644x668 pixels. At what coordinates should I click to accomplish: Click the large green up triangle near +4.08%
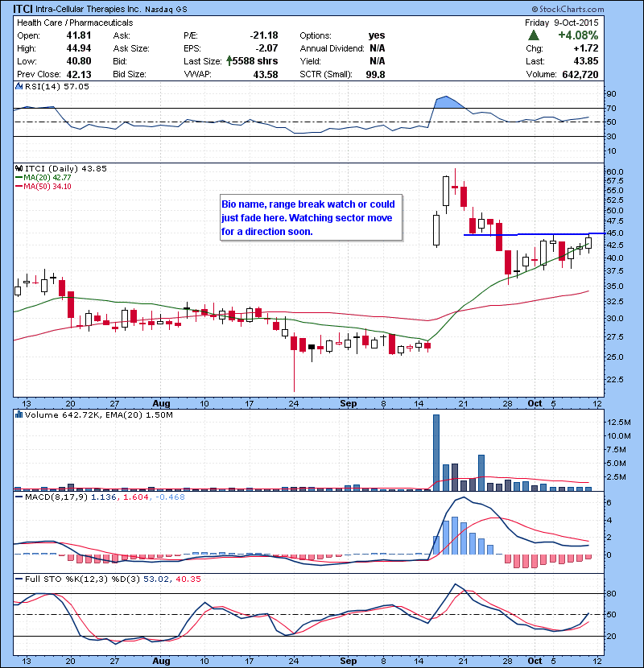pos(533,35)
